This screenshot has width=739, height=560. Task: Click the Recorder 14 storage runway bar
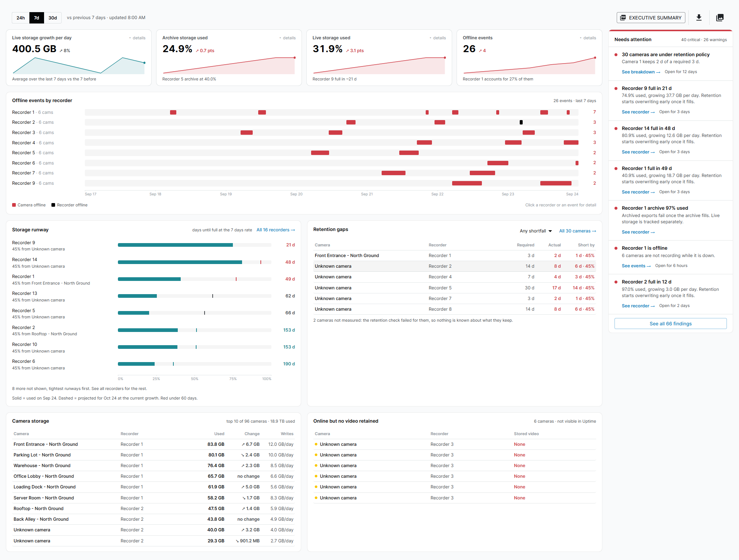[x=195, y=262]
